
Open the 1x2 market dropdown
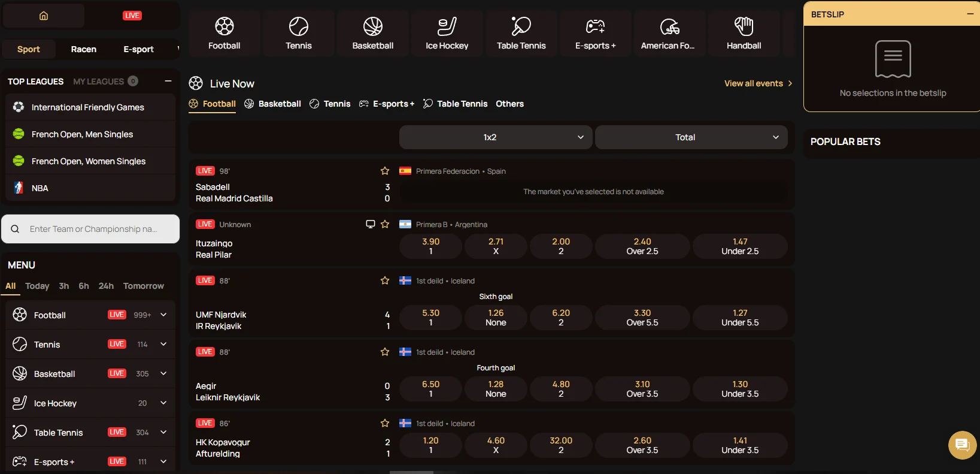(x=496, y=137)
